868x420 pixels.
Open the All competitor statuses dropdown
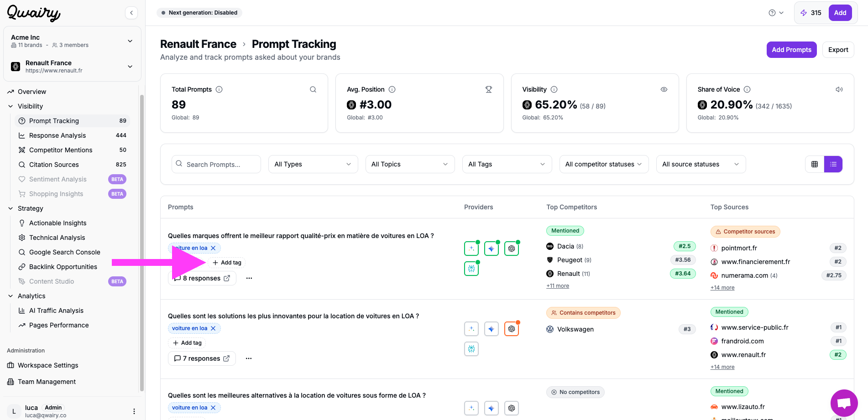(604, 164)
